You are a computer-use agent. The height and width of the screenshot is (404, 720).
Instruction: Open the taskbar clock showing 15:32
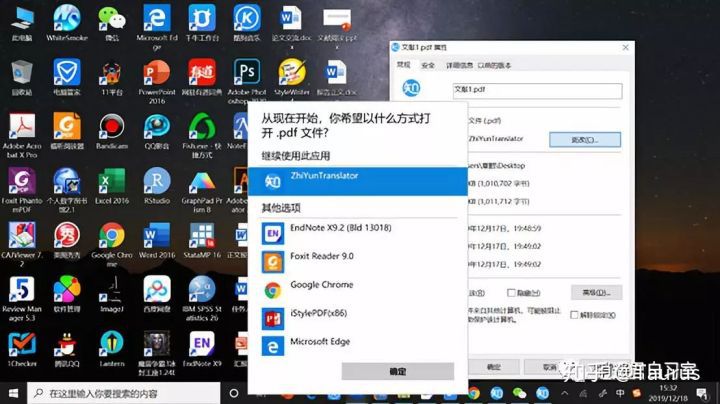pos(668,393)
